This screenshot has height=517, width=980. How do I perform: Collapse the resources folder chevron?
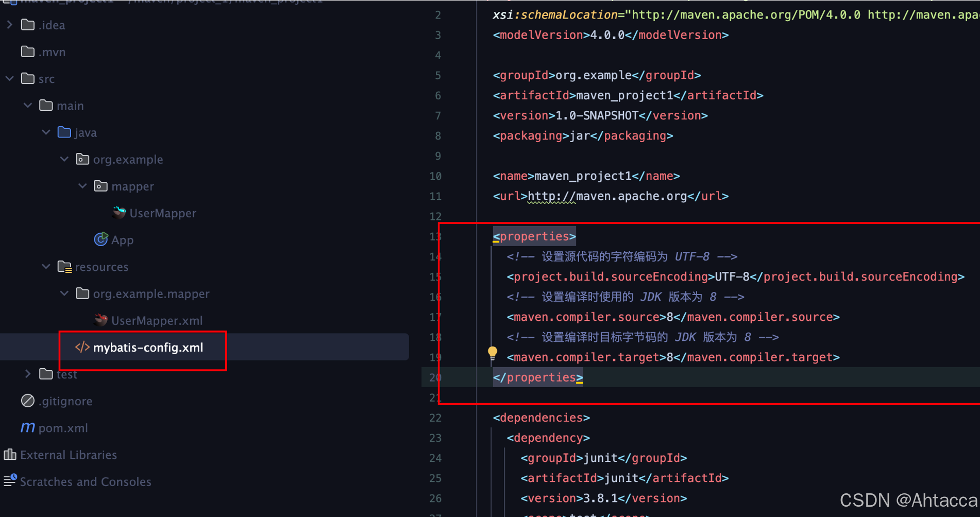coord(46,266)
